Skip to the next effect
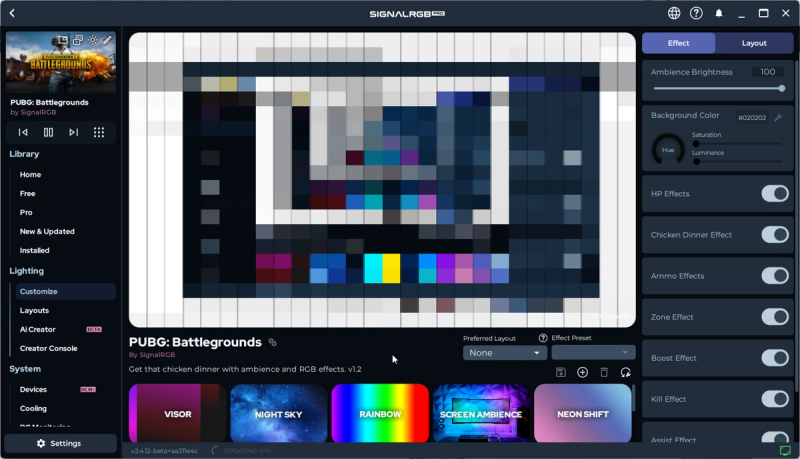The image size is (800, 459). pos(73,132)
